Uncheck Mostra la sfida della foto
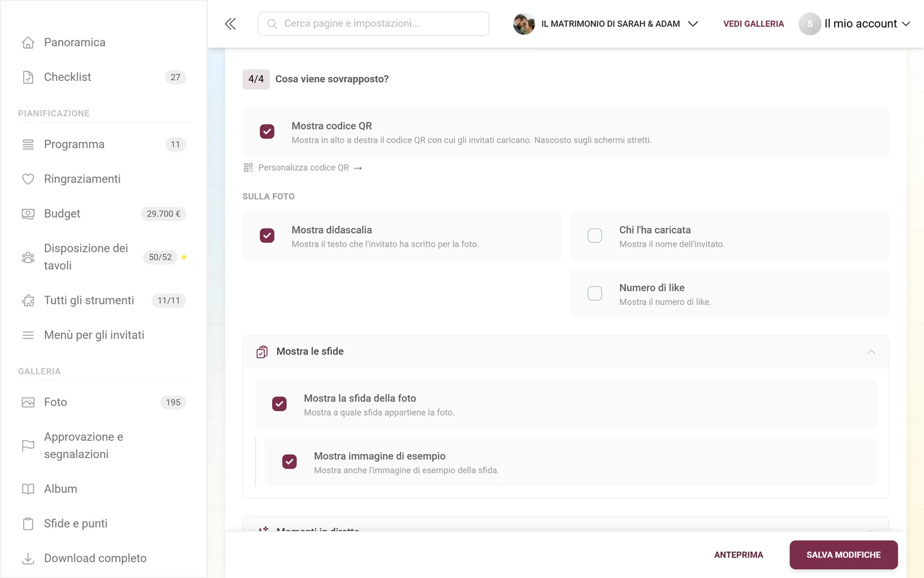924x578 pixels. click(x=279, y=404)
